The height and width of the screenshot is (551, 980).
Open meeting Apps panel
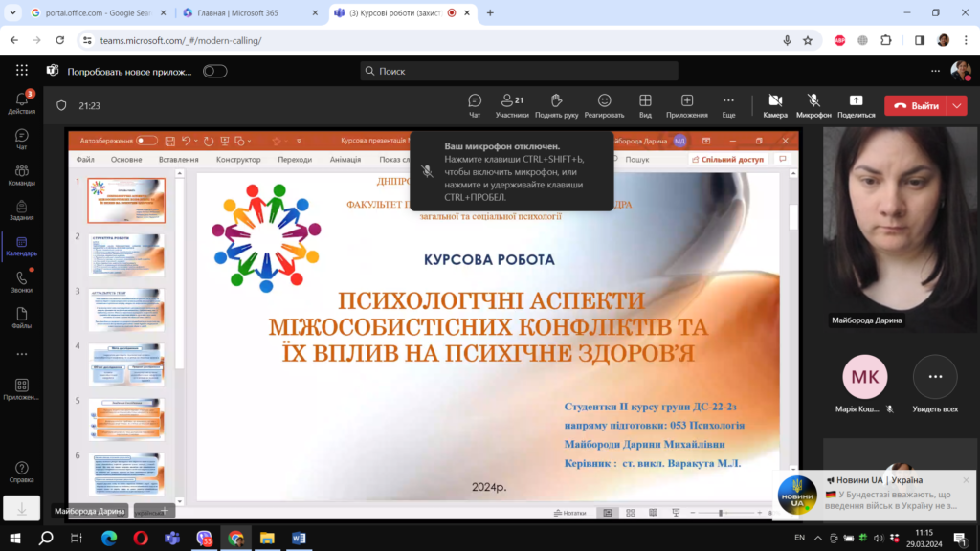coord(687,105)
